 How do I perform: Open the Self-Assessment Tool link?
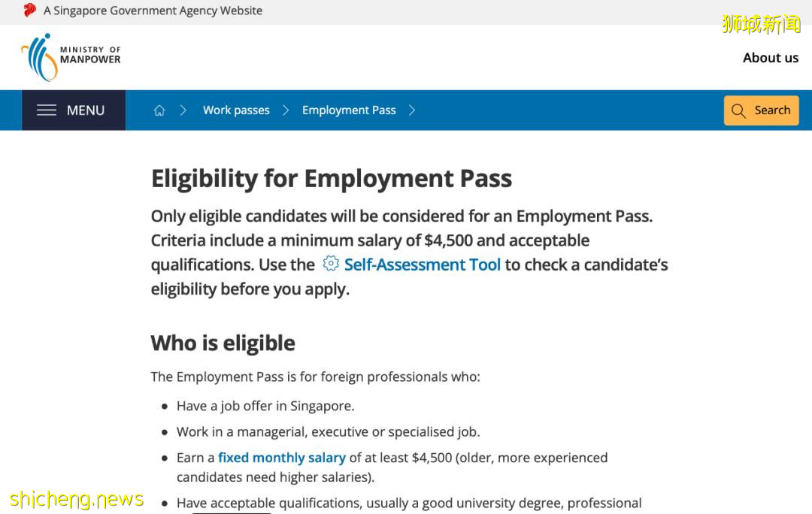(422, 265)
